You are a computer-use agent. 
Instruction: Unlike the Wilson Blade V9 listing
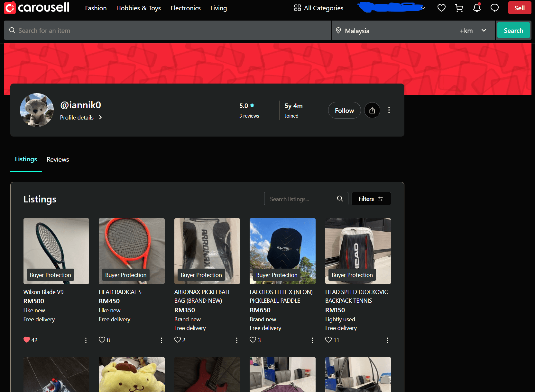[x=27, y=340]
